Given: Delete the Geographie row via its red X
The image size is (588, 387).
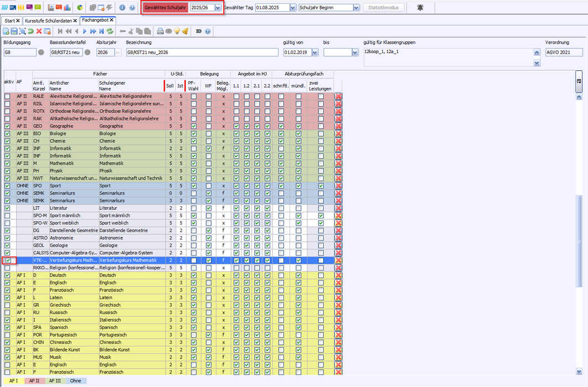Looking at the screenshot, I should (338, 126).
